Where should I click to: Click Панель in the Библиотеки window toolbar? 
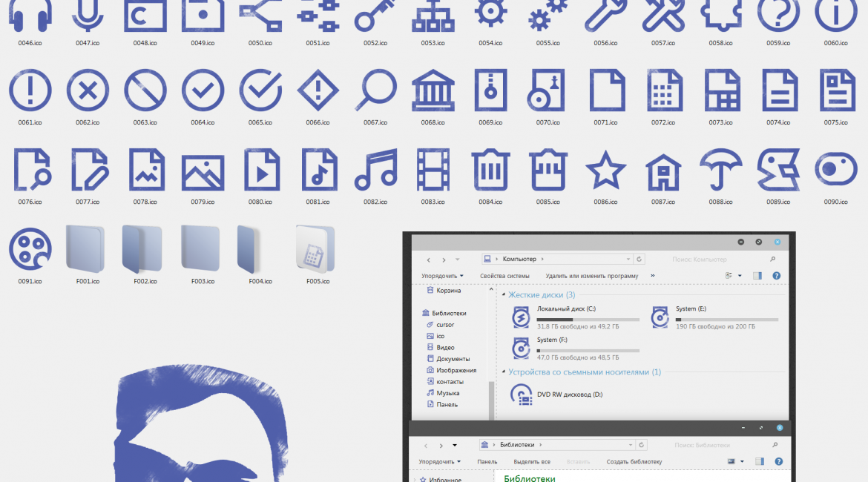coord(487,461)
